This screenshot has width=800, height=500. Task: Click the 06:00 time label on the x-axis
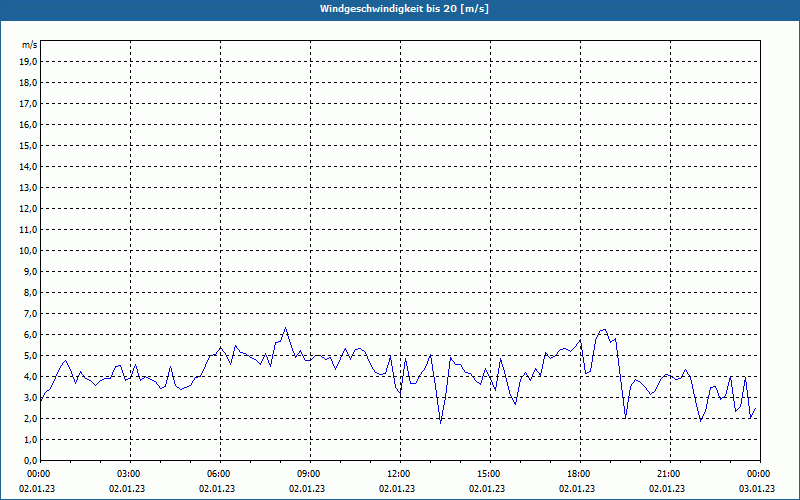220,474
